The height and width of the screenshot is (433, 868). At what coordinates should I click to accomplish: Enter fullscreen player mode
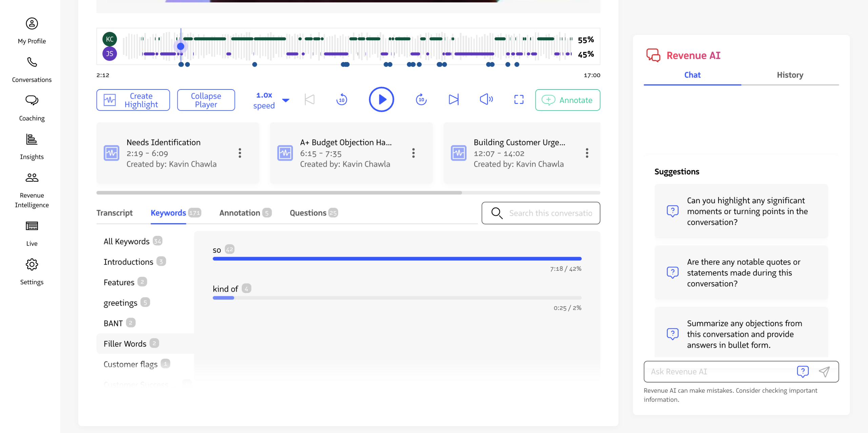(519, 100)
